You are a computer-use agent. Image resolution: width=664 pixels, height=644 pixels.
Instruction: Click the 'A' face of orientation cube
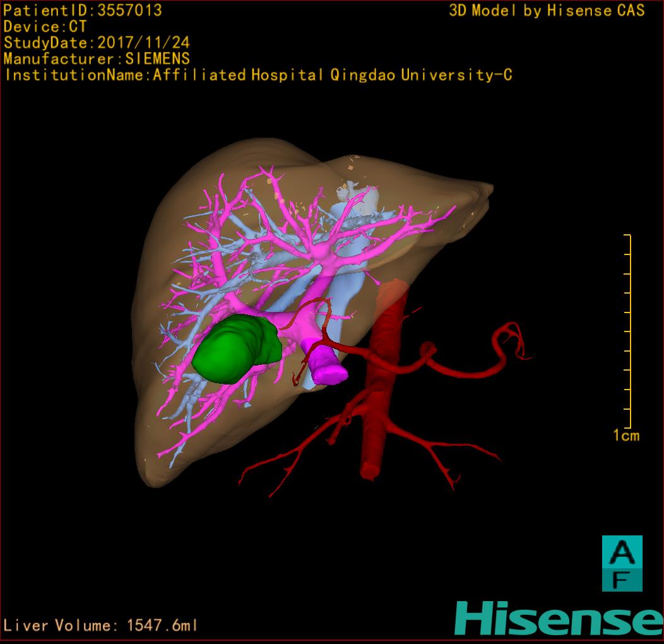(x=622, y=553)
